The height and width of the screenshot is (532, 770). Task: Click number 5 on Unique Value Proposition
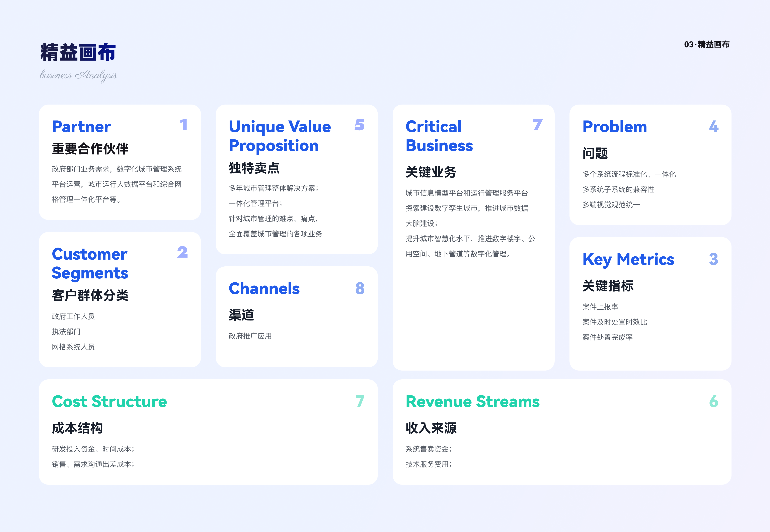click(359, 125)
